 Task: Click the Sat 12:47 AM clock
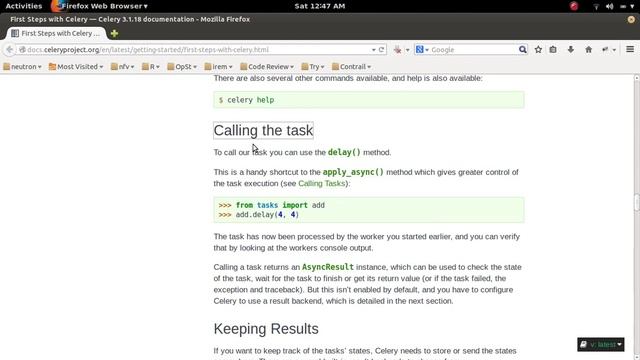[320, 6]
